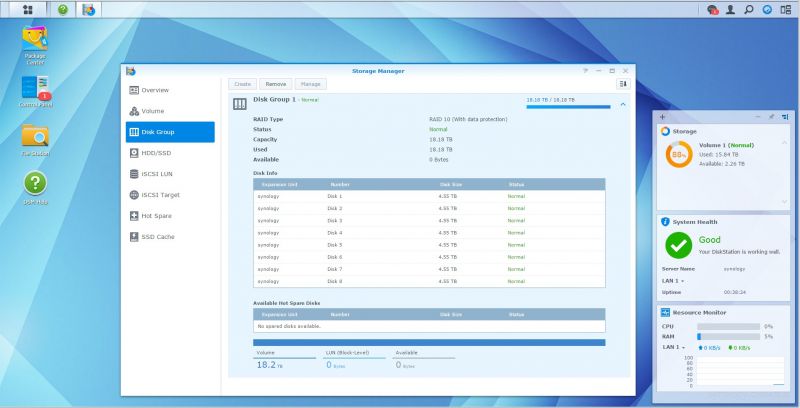Collapse Disk Group 1 details chevron
Screen dimensions: 800x408
tap(623, 104)
